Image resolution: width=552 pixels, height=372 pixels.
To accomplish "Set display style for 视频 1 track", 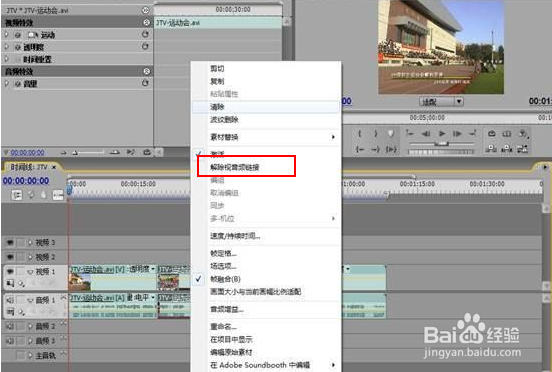I will [10, 283].
